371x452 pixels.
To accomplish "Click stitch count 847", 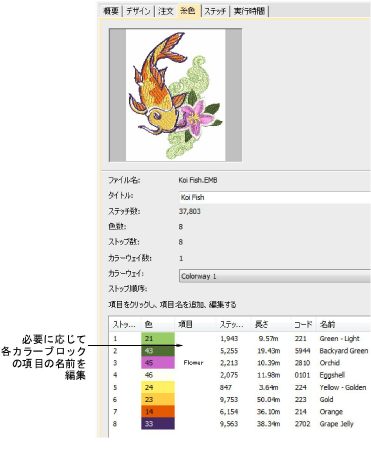I will [x=226, y=387].
